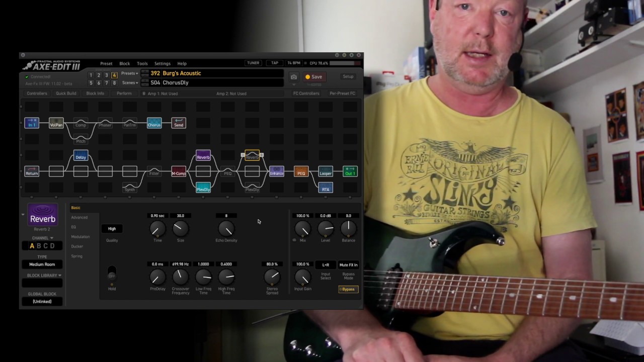This screenshot has width=644, height=362.
Task: Open the Quick Build panel
Action: (66, 94)
